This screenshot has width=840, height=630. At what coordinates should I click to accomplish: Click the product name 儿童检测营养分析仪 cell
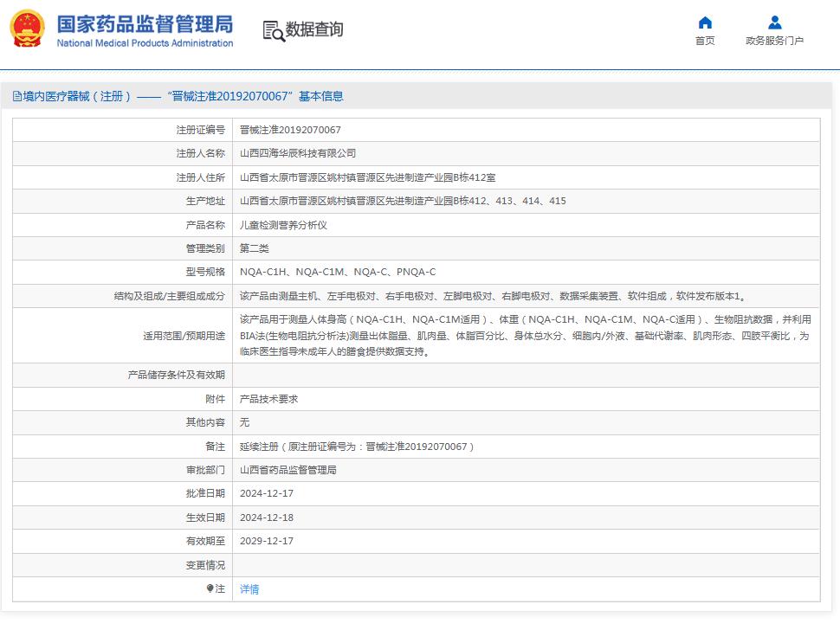pos(284,224)
